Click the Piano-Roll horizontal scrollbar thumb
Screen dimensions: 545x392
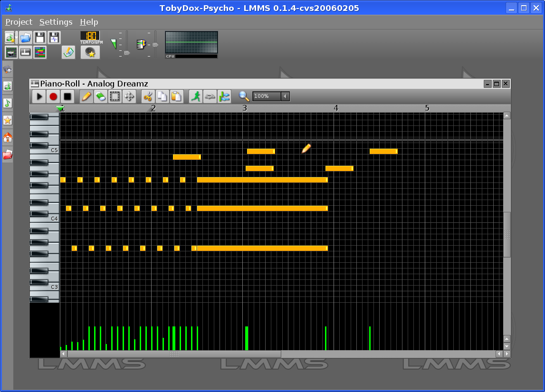[x=174, y=354]
